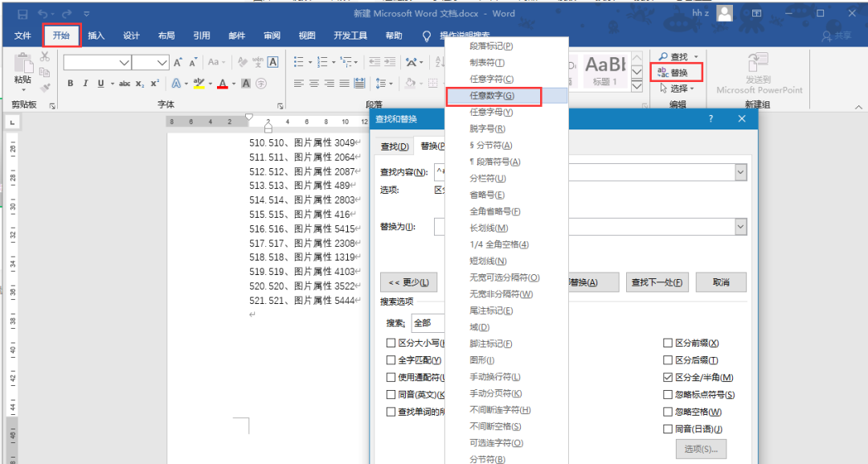
Task: Check 使用通配符 (use wildcards) checkbox
Action: click(391, 378)
